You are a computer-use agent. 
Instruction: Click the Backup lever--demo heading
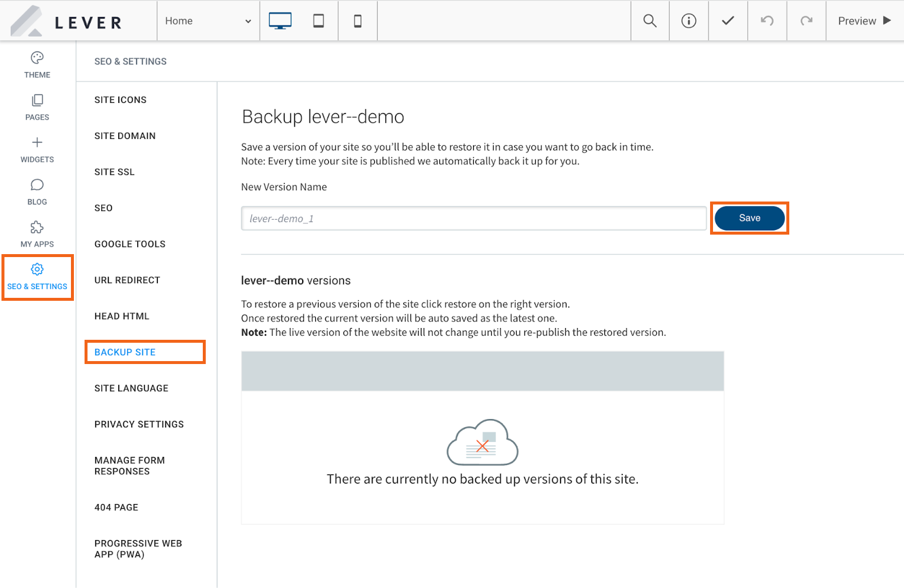click(x=323, y=116)
